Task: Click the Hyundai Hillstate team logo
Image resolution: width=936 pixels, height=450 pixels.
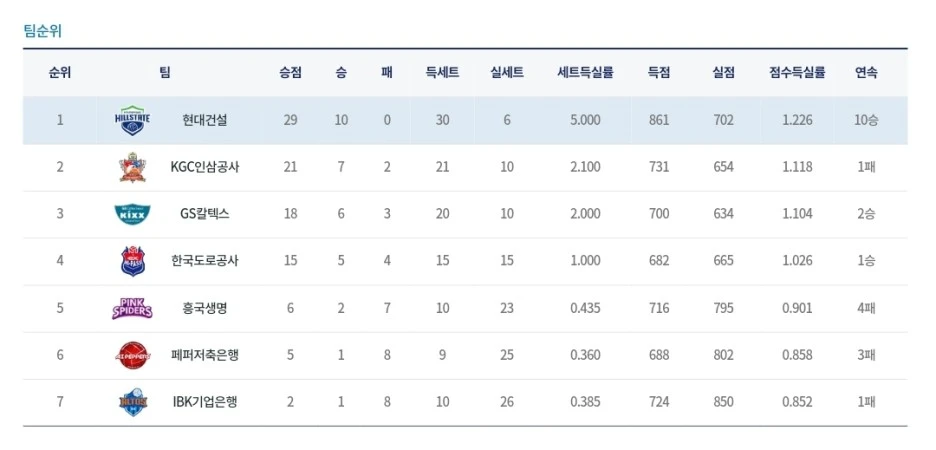Action: (132, 120)
